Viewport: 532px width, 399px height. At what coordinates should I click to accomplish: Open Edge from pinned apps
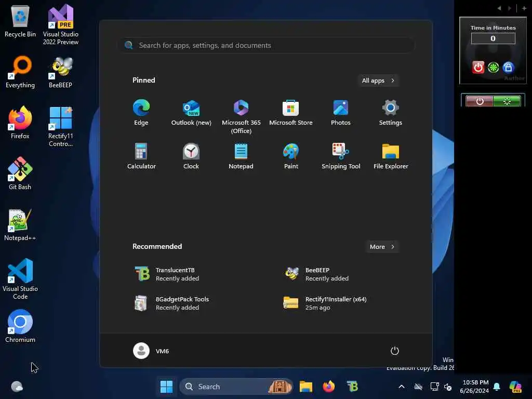(x=141, y=113)
